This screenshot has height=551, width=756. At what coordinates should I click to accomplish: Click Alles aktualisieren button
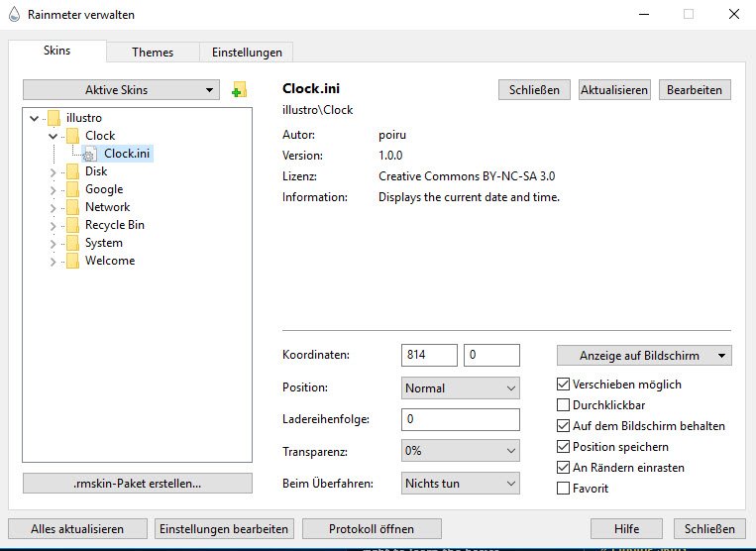tap(77, 529)
